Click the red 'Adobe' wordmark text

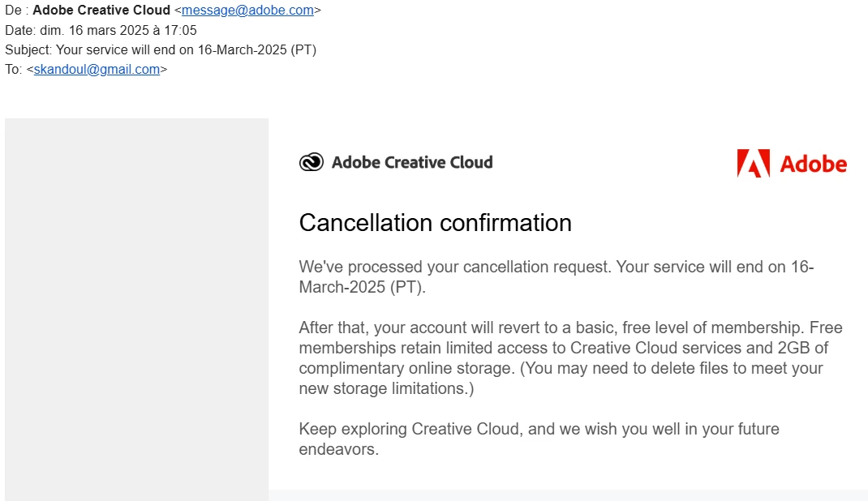coord(813,165)
